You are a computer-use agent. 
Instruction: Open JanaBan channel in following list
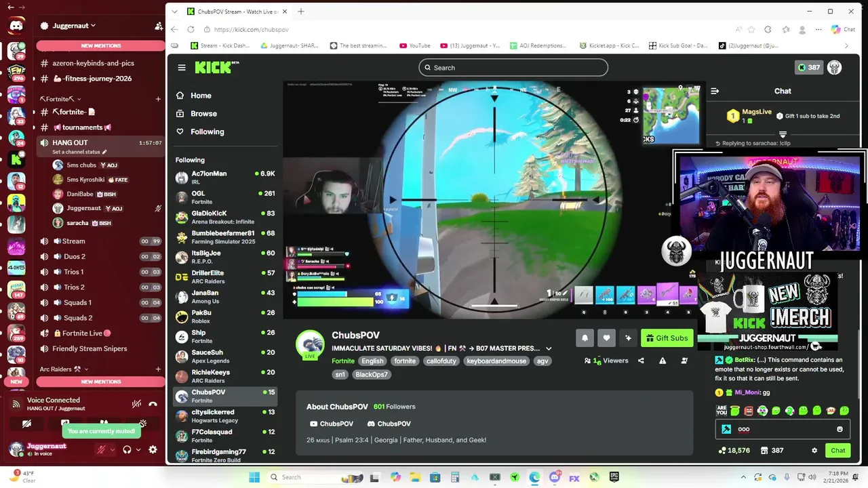pyautogui.click(x=225, y=297)
